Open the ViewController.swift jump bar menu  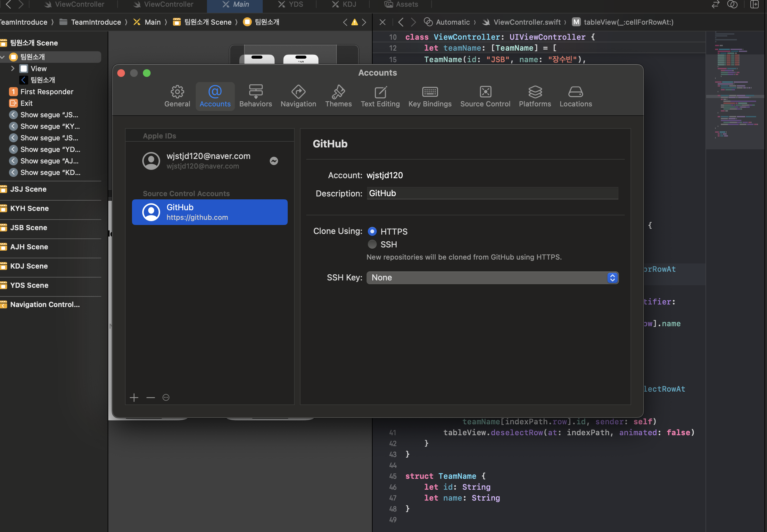coord(522,22)
